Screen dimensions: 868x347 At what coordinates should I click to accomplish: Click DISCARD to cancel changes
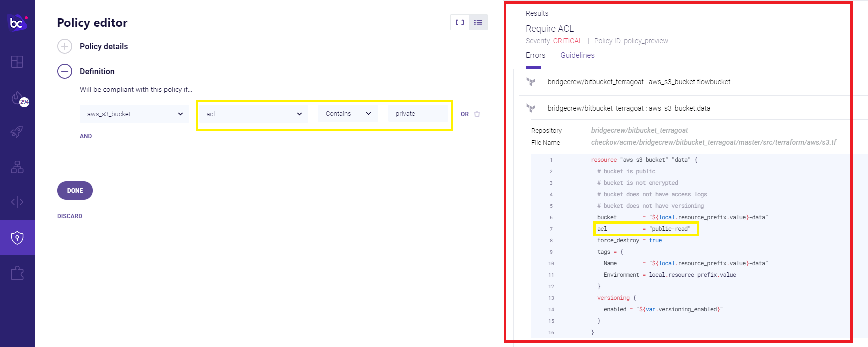70,216
